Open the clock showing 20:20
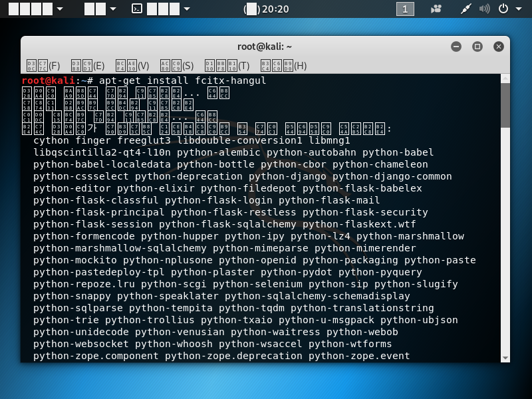 click(x=266, y=9)
